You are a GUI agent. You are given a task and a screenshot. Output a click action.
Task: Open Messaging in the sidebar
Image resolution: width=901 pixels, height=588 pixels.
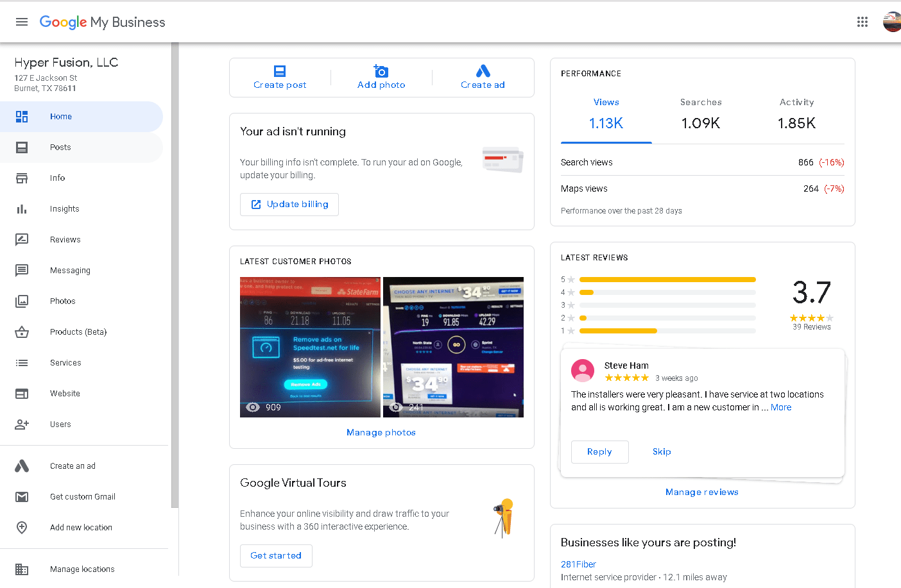click(x=82, y=271)
